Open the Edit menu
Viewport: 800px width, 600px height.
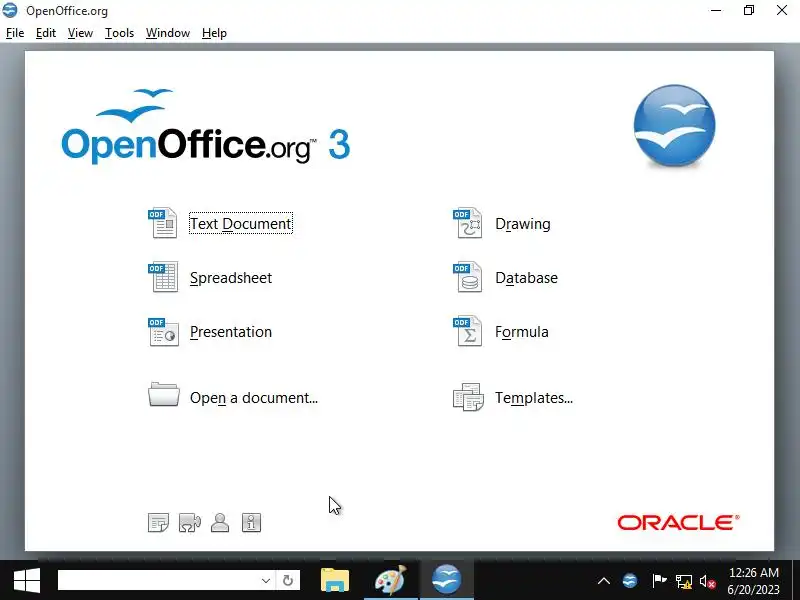pos(46,33)
